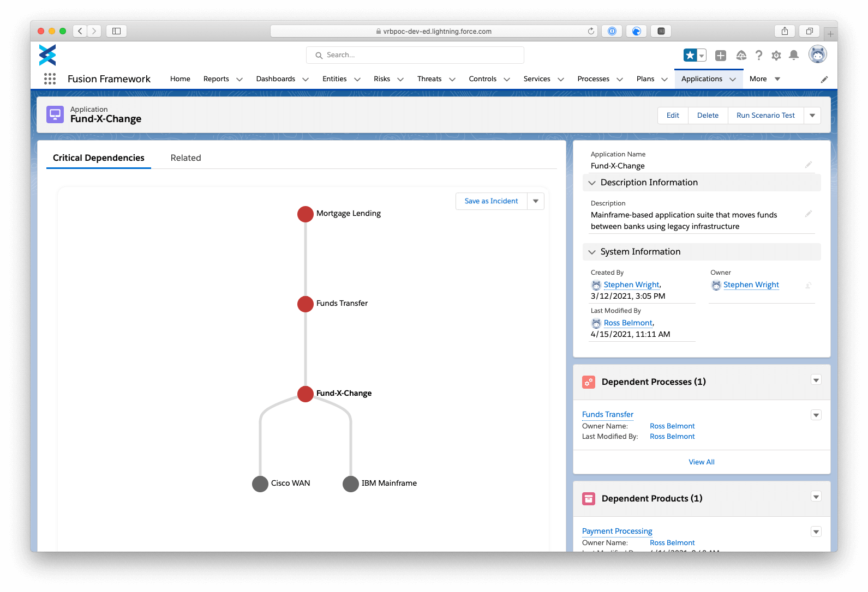Open Stephen Wright Created By link
The width and height of the screenshot is (868, 592).
tap(632, 285)
